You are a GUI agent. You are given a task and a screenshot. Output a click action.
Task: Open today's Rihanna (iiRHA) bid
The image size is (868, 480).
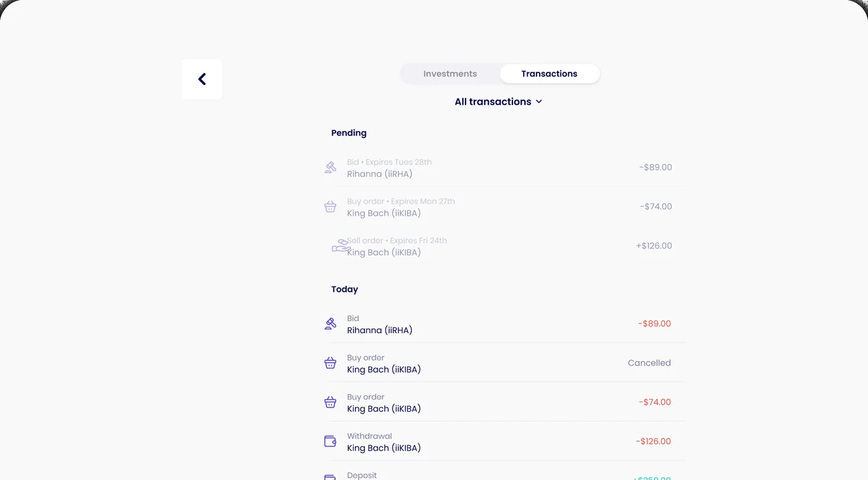[x=505, y=324]
